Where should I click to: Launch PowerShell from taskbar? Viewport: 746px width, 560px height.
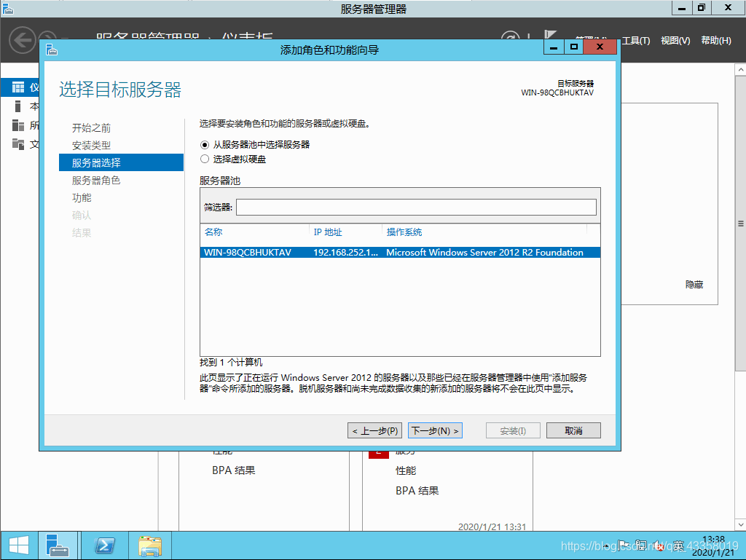click(x=105, y=545)
